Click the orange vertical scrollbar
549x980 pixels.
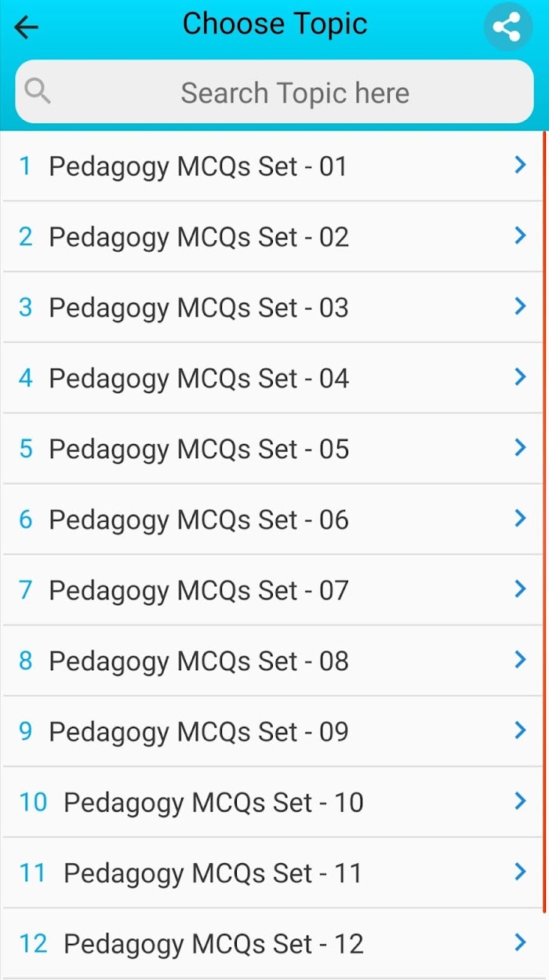[x=544, y=522]
